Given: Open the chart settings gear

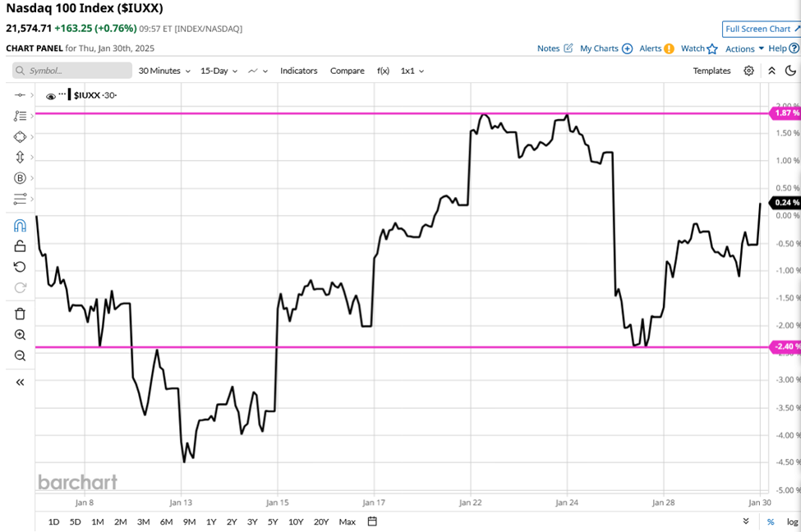Looking at the screenshot, I should [748, 71].
